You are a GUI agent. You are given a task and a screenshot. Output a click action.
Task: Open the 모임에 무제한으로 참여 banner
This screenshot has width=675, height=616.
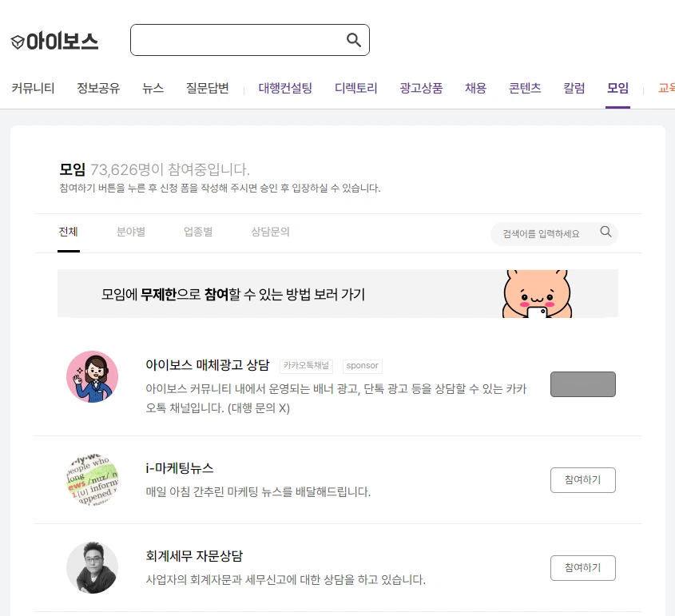[x=338, y=294]
